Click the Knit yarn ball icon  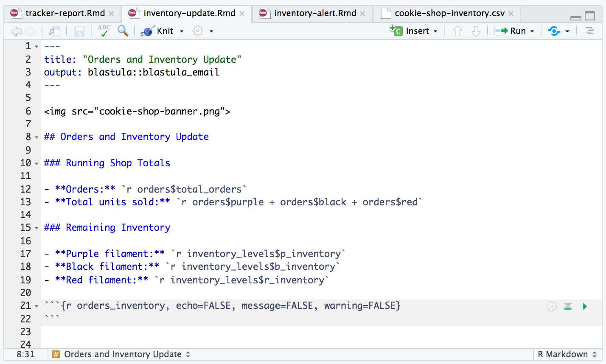tap(147, 31)
